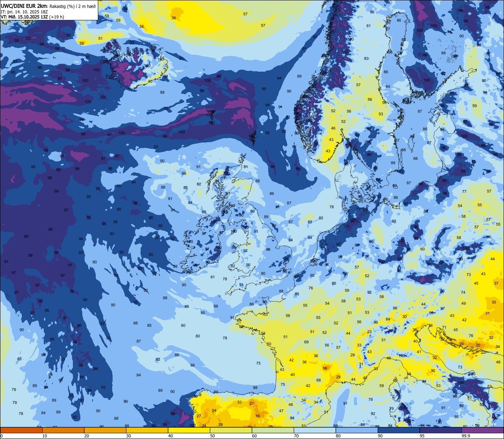Select the value 47 in the Pyrenees region
This screenshot has width=504, height=439.
pyautogui.click(x=281, y=411)
